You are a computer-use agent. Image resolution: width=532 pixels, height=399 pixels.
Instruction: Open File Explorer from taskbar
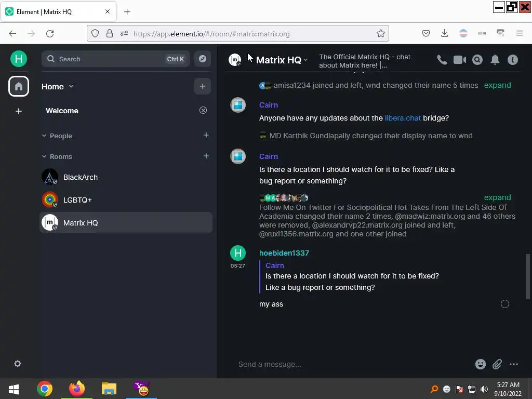109,389
